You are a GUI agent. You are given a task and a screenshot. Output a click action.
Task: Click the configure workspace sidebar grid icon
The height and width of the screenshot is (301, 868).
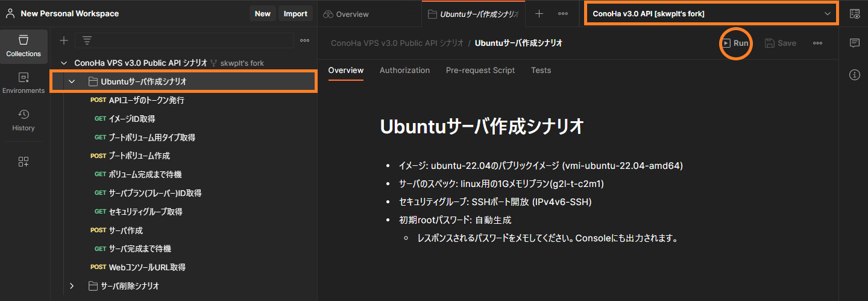point(24,161)
